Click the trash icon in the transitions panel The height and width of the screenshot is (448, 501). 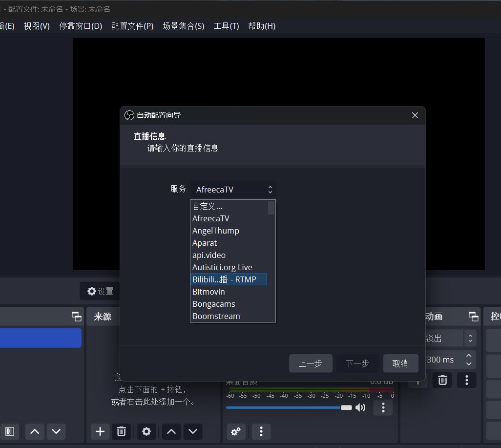442,380
